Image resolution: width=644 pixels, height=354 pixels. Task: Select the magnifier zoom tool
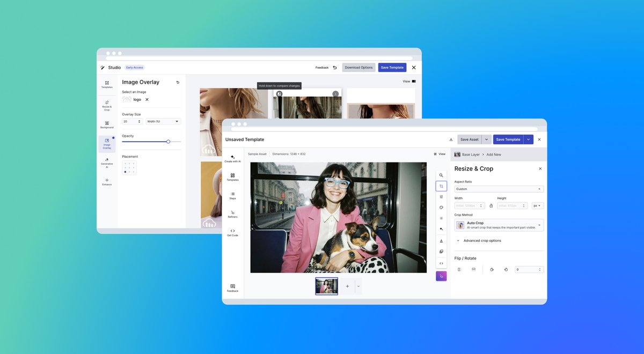coord(441,175)
